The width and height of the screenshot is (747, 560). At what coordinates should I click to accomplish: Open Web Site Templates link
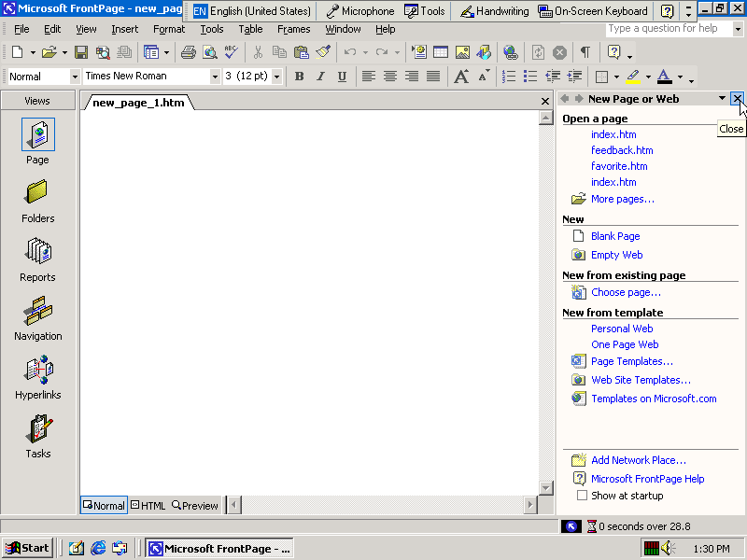pos(641,380)
